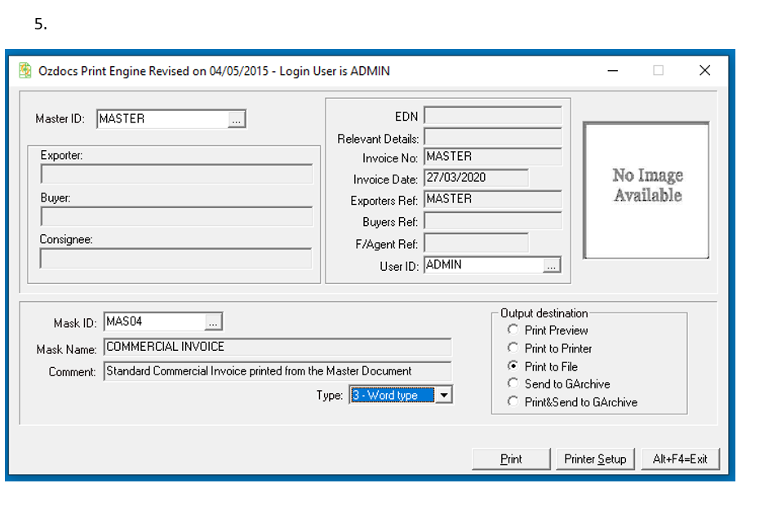
Task: Click the Exporter text field
Action: pos(176,175)
